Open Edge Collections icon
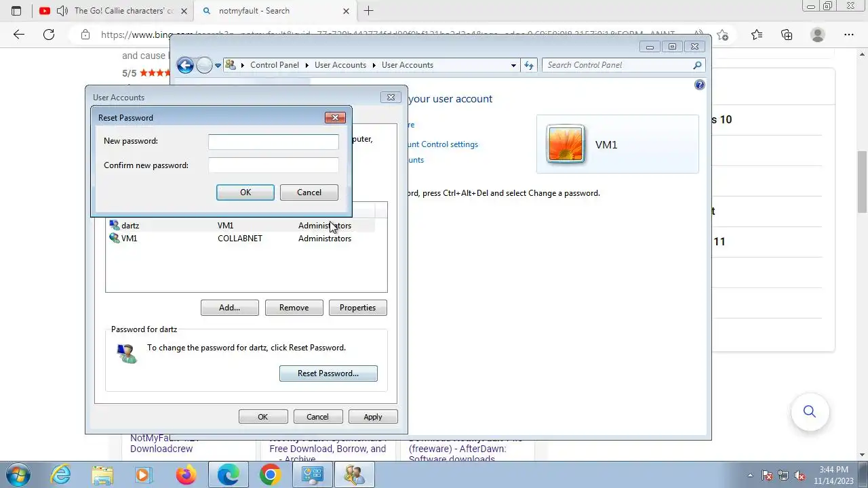 (787, 35)
